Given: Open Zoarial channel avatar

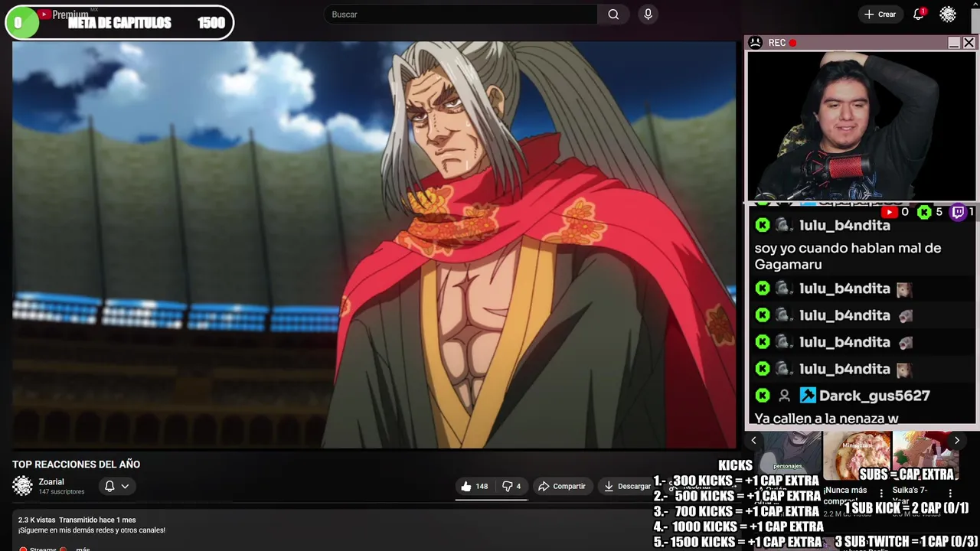Looking at the screenshot, I should 23,486.
